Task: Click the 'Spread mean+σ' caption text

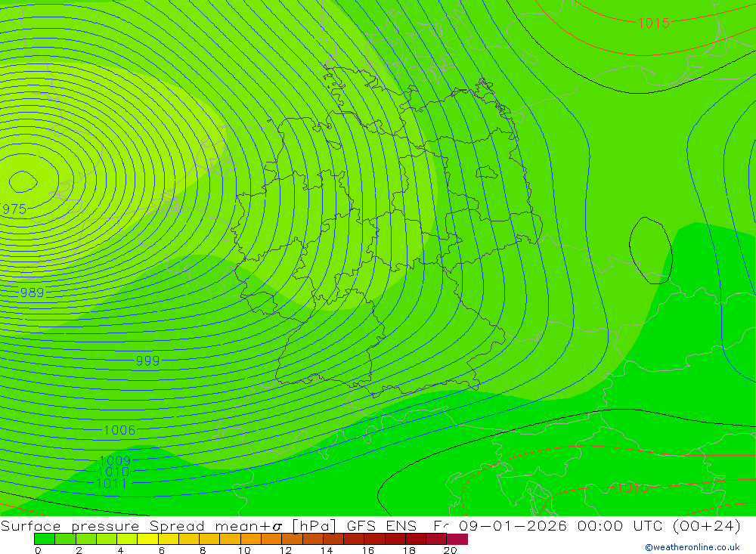Action: tap(216, 525)
